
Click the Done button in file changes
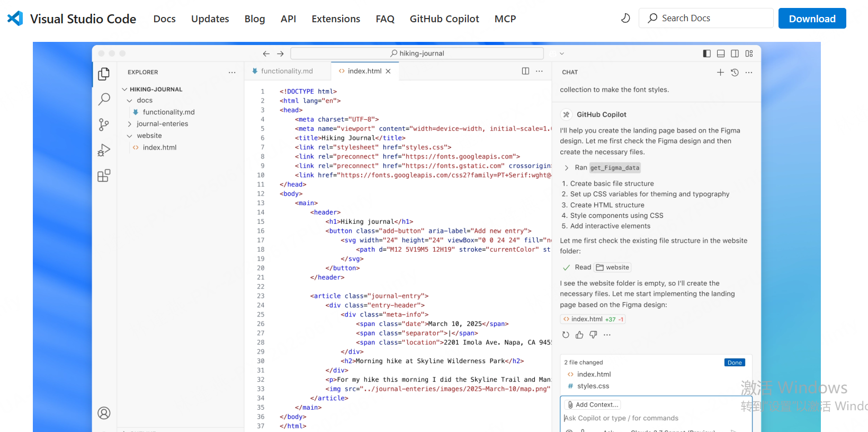[x=735, y=363]
